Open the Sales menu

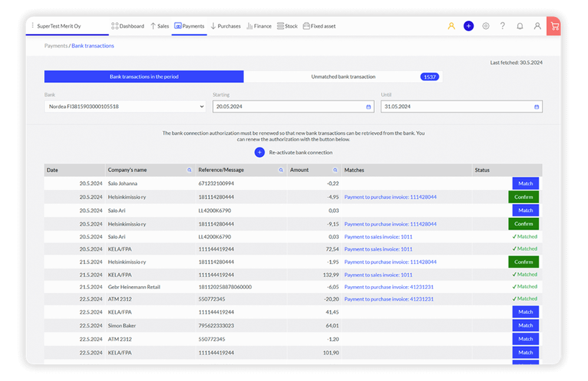(160, 26)
